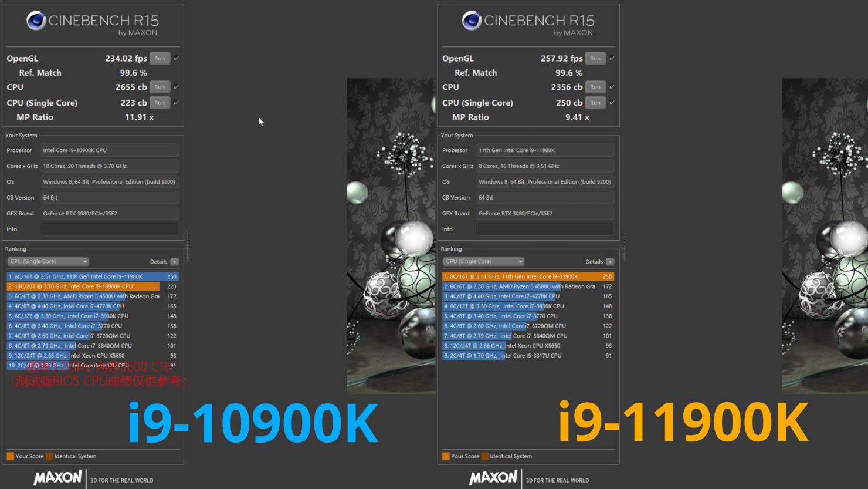Screen dimensions: 868x489
Task: Click 2655 cb CPU score value
Action: 131,87
